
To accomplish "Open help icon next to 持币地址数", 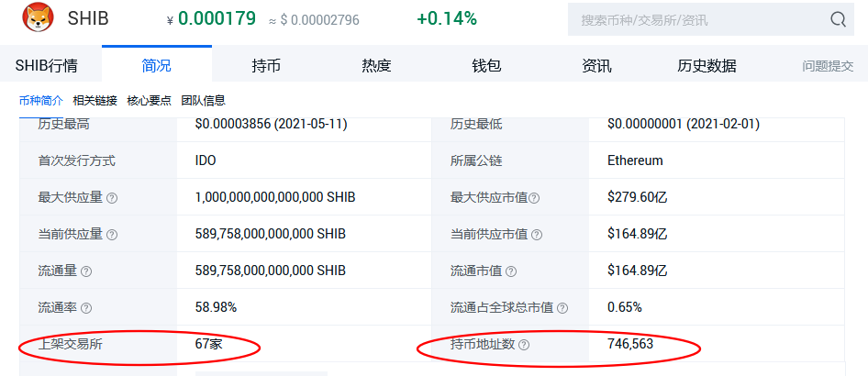I will pyautogui.click(x=524, y=345).
